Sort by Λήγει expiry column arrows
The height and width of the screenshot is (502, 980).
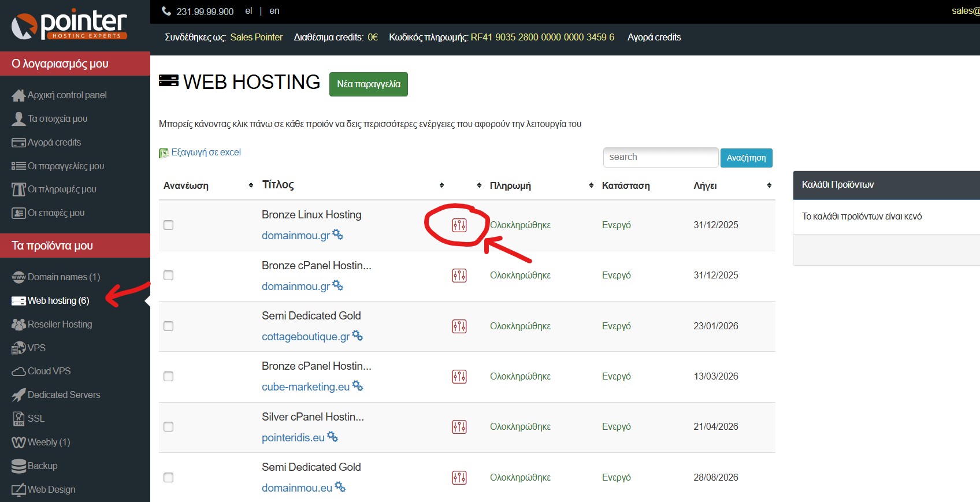(x=769, y=185)
